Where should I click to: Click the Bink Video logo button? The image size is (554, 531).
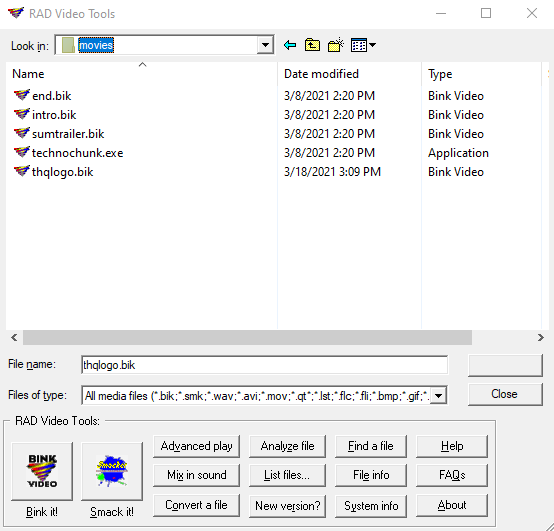pyautogui.click(x=42, y=471)
